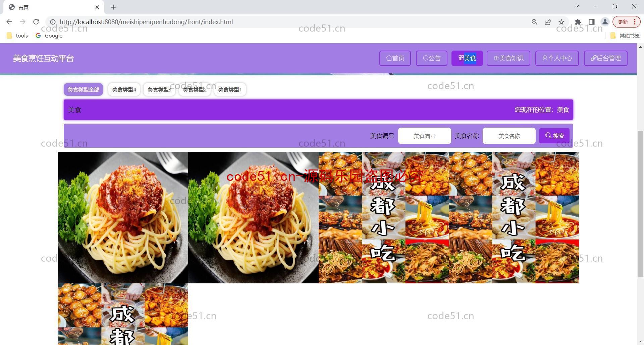
Task: Select the 美食 navigation item
Action: [467, 58]
